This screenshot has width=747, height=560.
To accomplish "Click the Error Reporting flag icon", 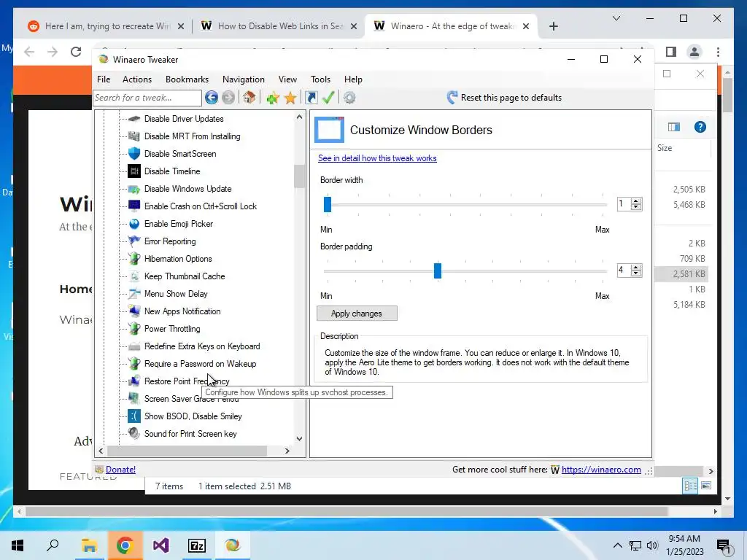I will [x=134, y=241].
